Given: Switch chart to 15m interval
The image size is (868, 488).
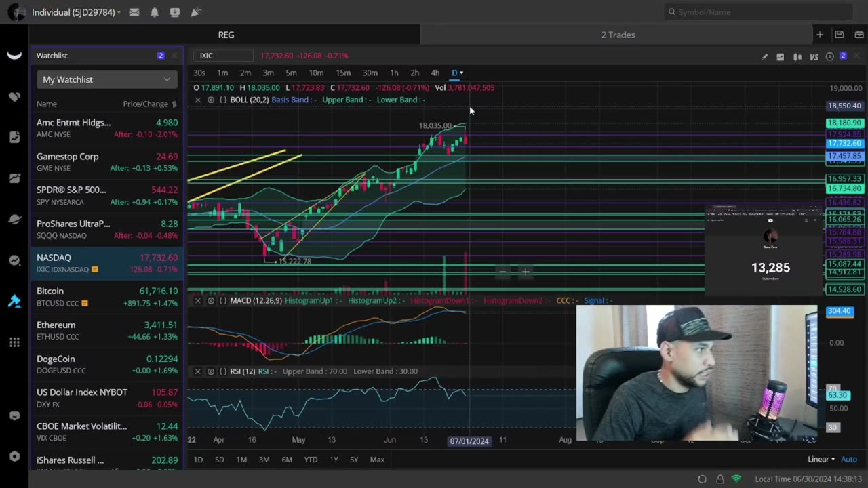Looking at the screenshot, I should (343, 73).
